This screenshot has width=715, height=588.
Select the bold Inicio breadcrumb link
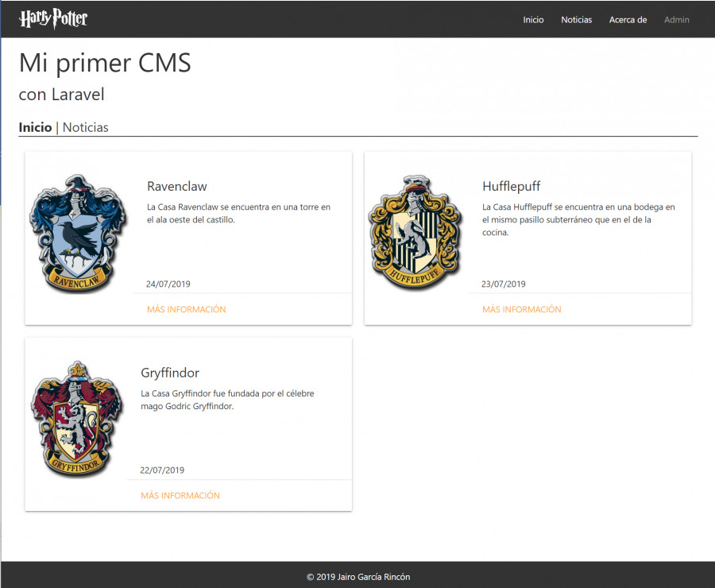pos(35,127)
